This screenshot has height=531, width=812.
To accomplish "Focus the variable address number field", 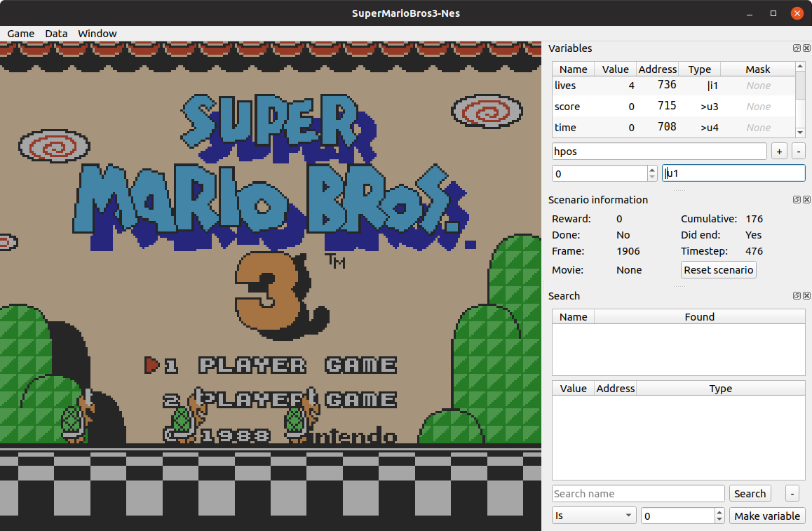I will click(600, 173).
